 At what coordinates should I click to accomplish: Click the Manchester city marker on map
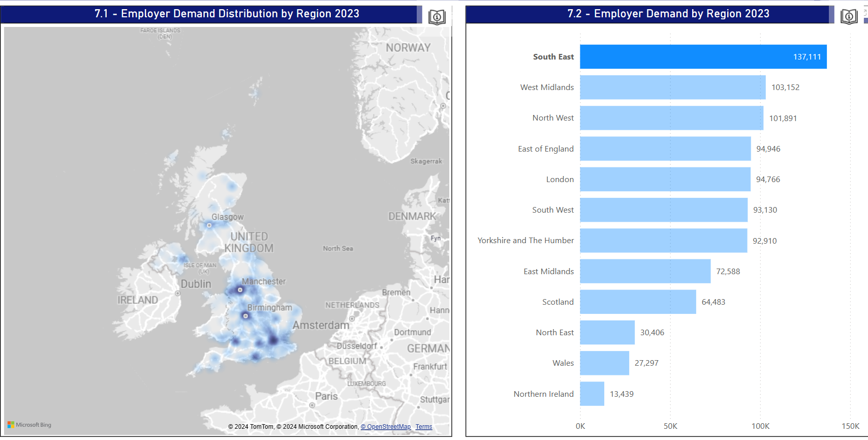click(x=240, y=290)
